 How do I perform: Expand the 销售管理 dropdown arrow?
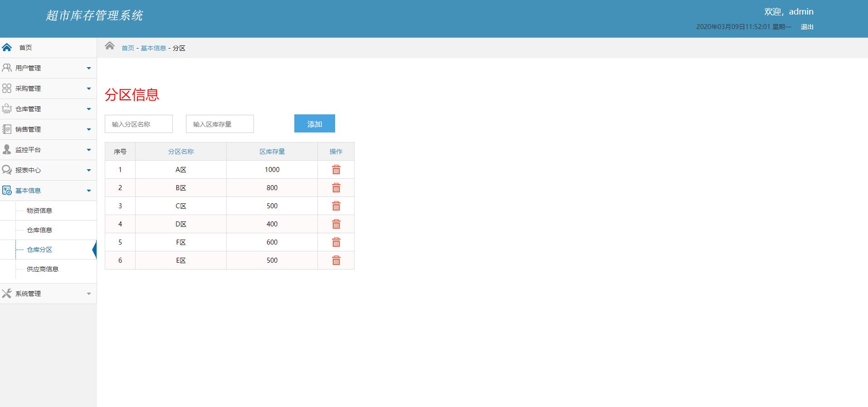tap(89, 130)
